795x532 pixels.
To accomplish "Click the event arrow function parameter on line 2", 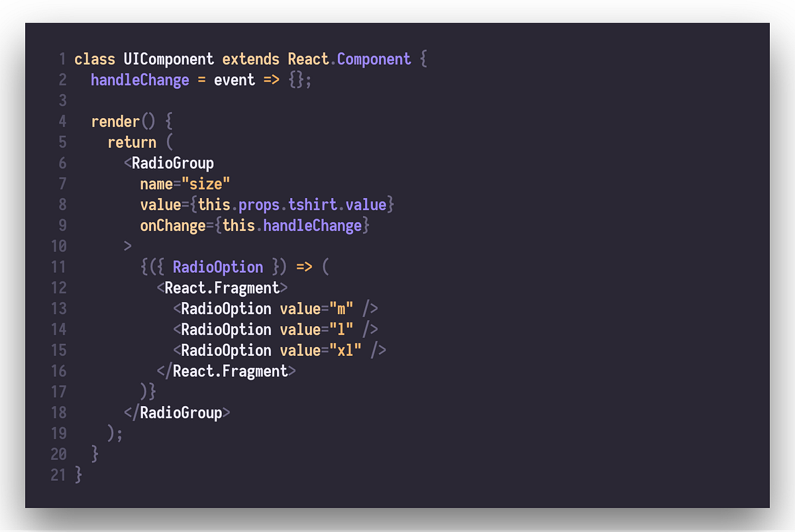I will (x=235, y=80).
